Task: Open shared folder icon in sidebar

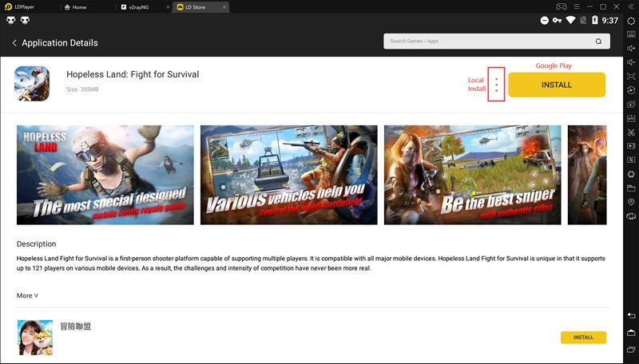Action: tap(631, 188)
